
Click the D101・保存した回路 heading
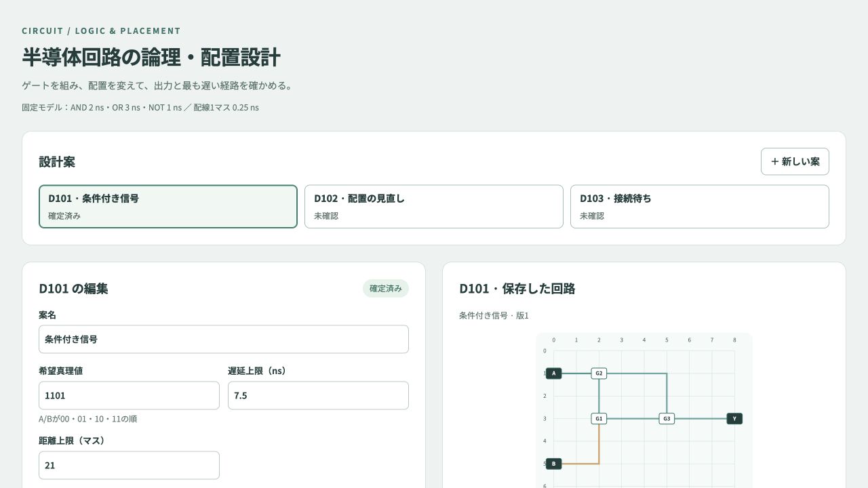pyautogui.click(x=517, y=288)
